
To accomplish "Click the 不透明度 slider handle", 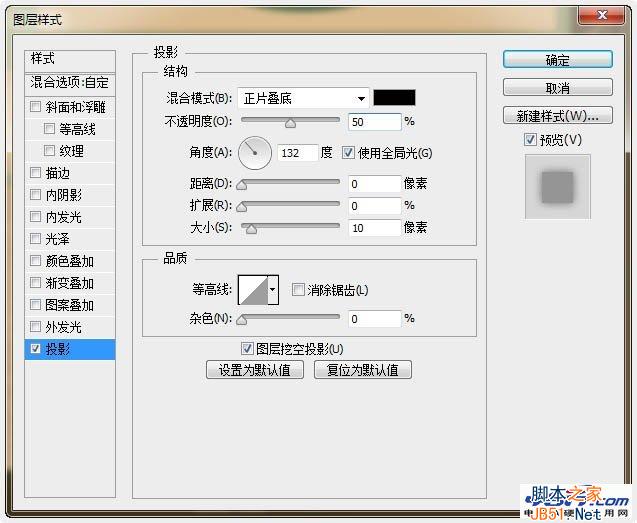I will click(x=290, y=123).
